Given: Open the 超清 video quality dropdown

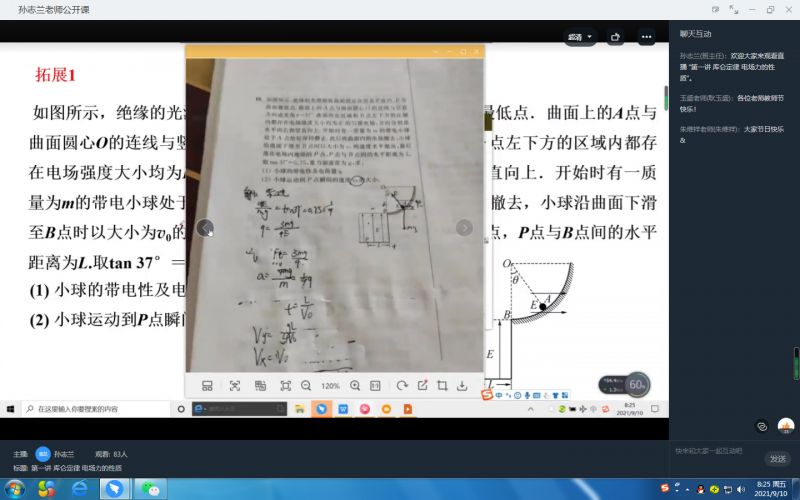Looking at the screenshot, I should (x=580, y=37).
